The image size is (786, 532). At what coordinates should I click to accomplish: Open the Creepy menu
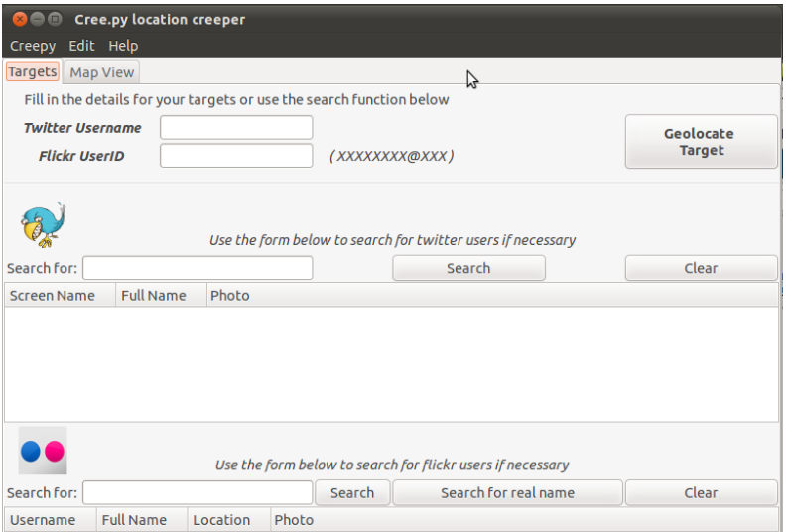click(x=33, y=46)
